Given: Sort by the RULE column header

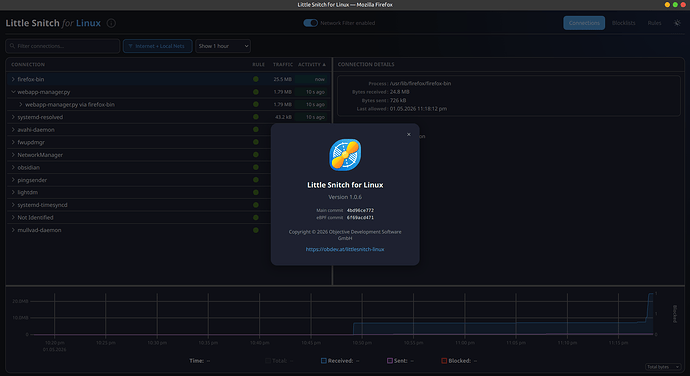Looking at the screenshot, I should coord(258,65).
